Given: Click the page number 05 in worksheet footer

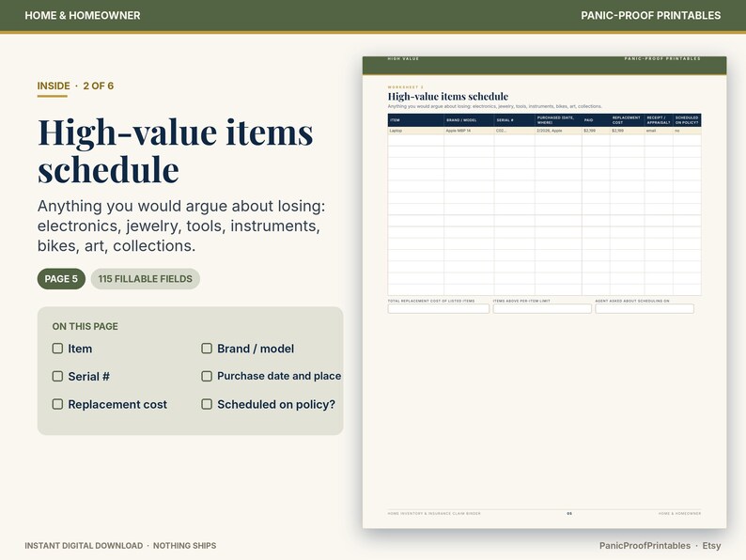Looking at the screenshot, I should click(569, 513).
